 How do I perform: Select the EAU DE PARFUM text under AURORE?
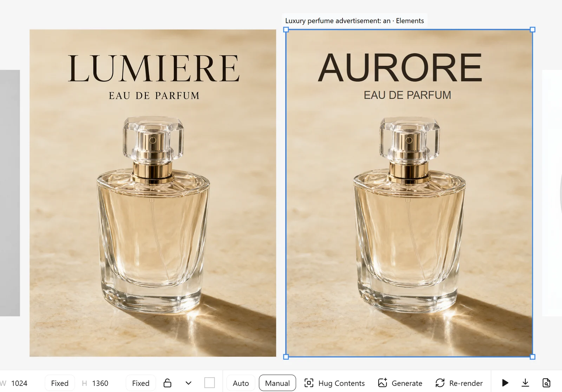[407, 95]
